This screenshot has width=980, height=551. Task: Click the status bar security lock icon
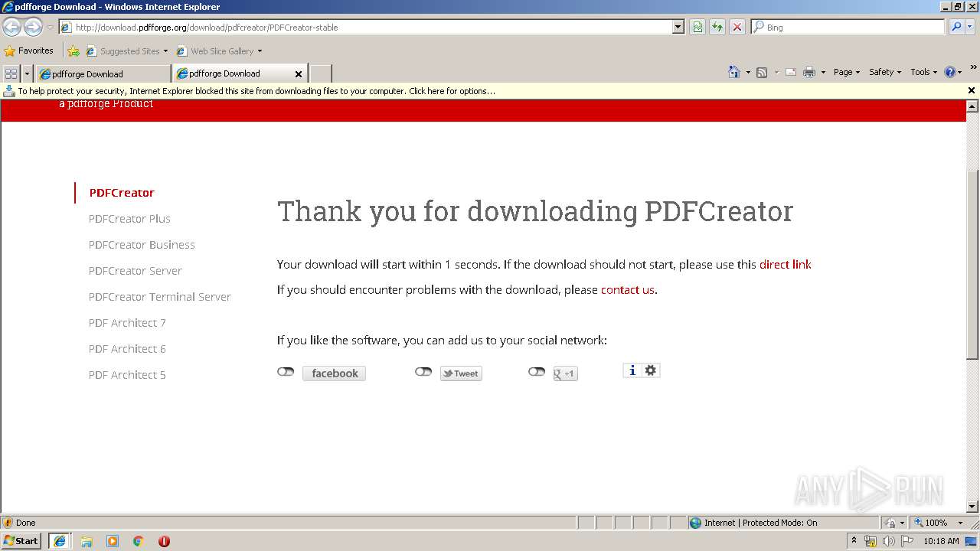click(x=890, y=523)
